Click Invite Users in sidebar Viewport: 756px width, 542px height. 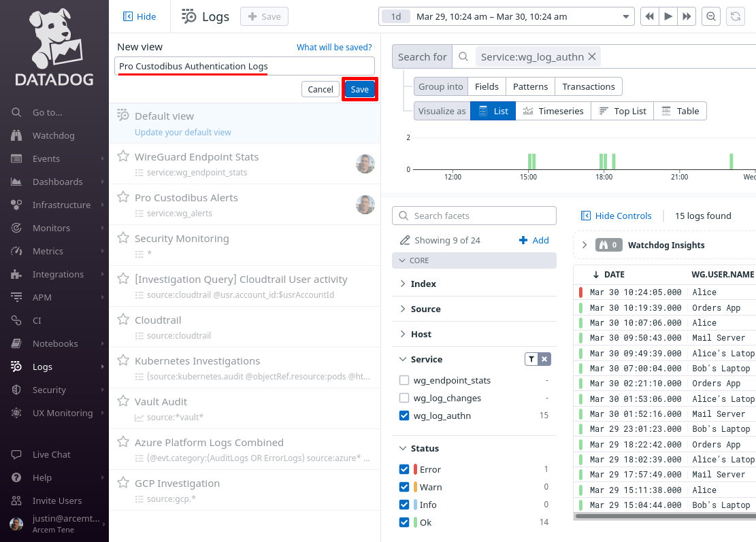(x=57, y=501)
